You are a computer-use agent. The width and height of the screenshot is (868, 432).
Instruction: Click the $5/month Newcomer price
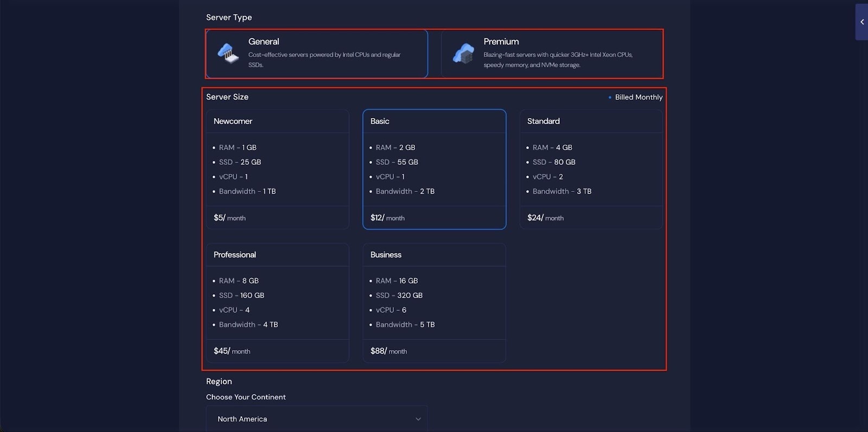229,218
